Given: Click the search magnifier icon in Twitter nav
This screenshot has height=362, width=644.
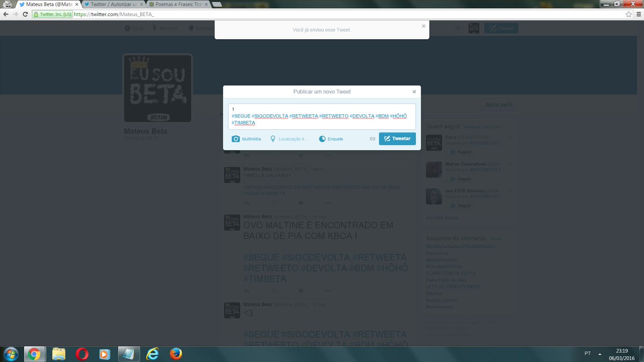Looking at the screenshot, I should pyautogui.click(x=458, y=28).
